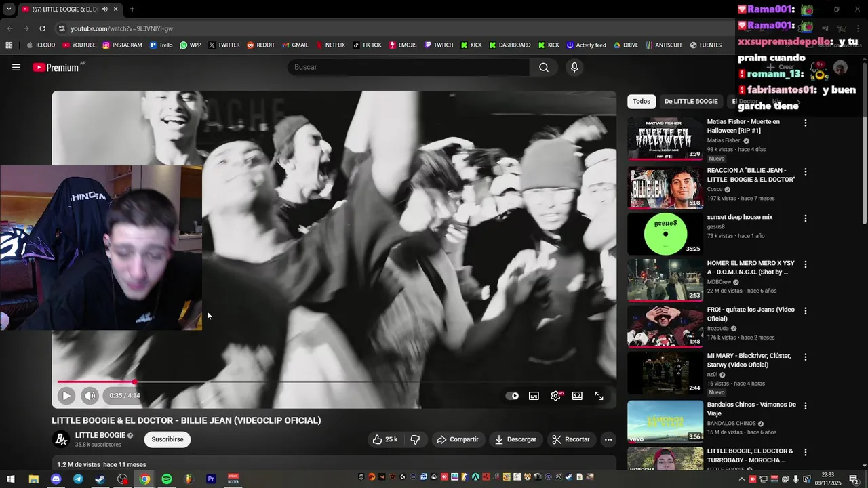This screenshot has height=488, width=868.
Task: Open options for sunset deep house mix
Action: 806,218
